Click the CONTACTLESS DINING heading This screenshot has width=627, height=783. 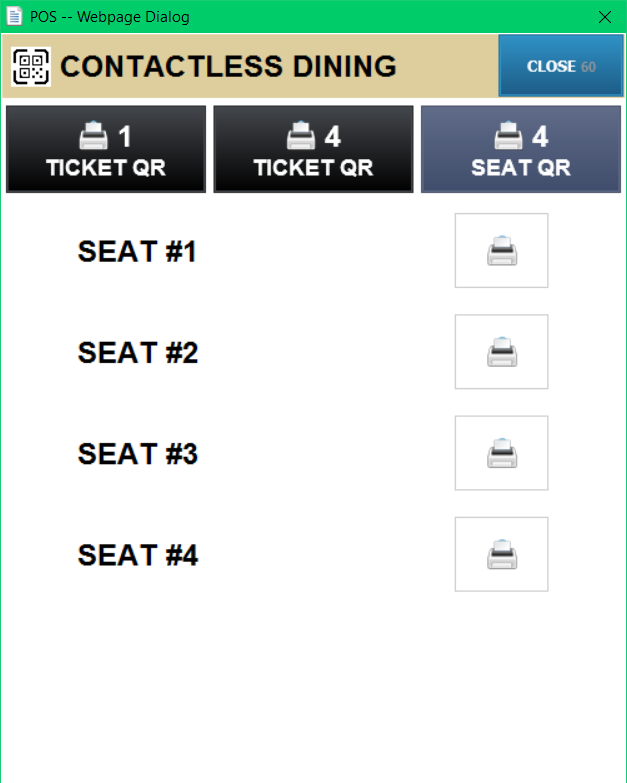click(x=228, y=67)
